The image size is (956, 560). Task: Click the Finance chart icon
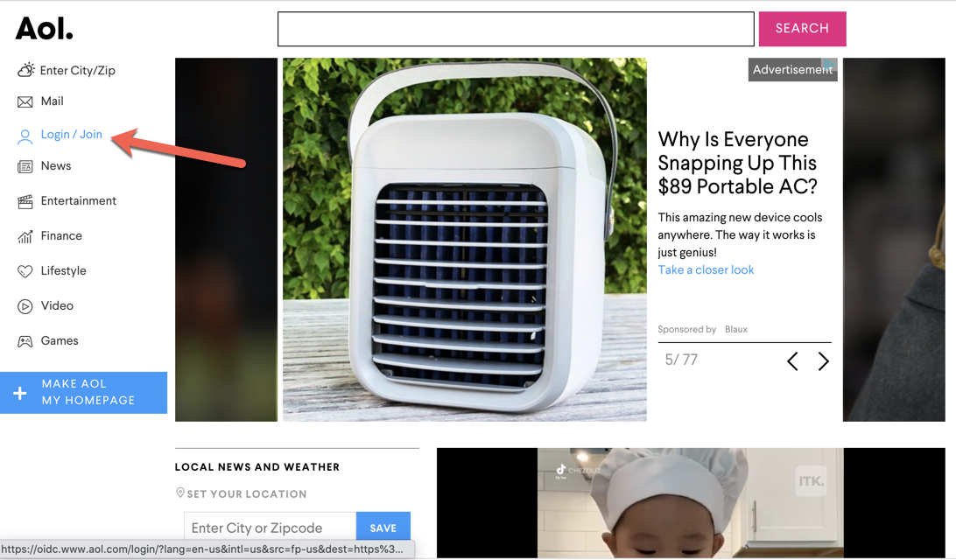(x=25, y=236)
